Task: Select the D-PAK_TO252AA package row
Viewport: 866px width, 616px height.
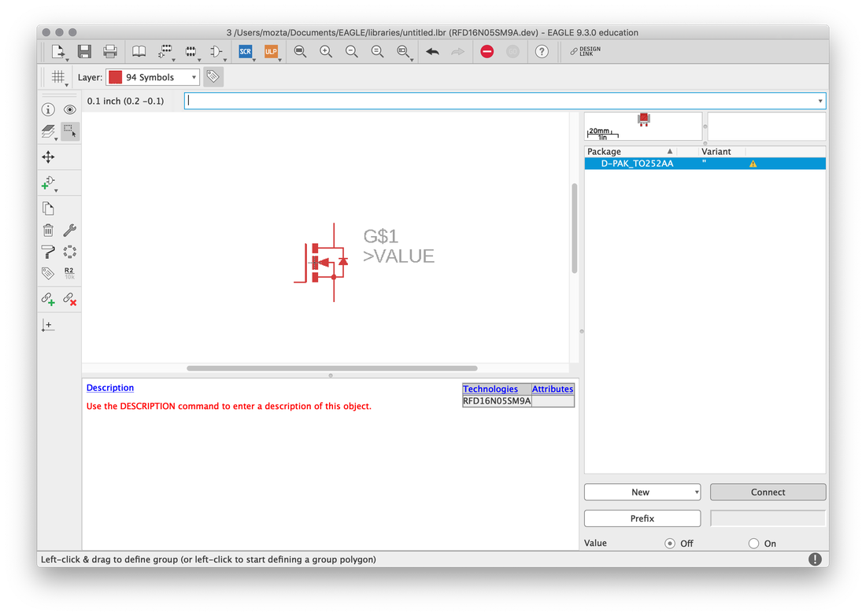Action: [705, 164]
